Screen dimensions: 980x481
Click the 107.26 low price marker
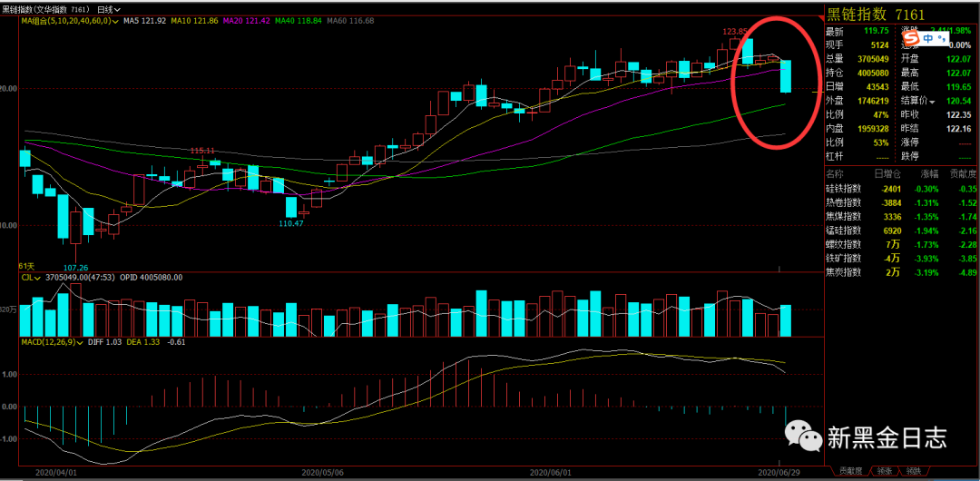[75, 267]
